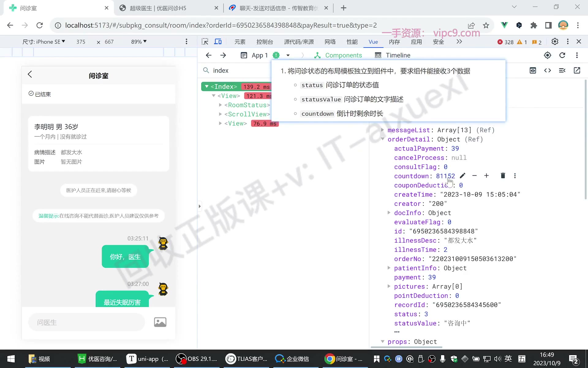Expand the docInfo object
The width and height of the screenshot is (588, 368).
pos(389,213)
